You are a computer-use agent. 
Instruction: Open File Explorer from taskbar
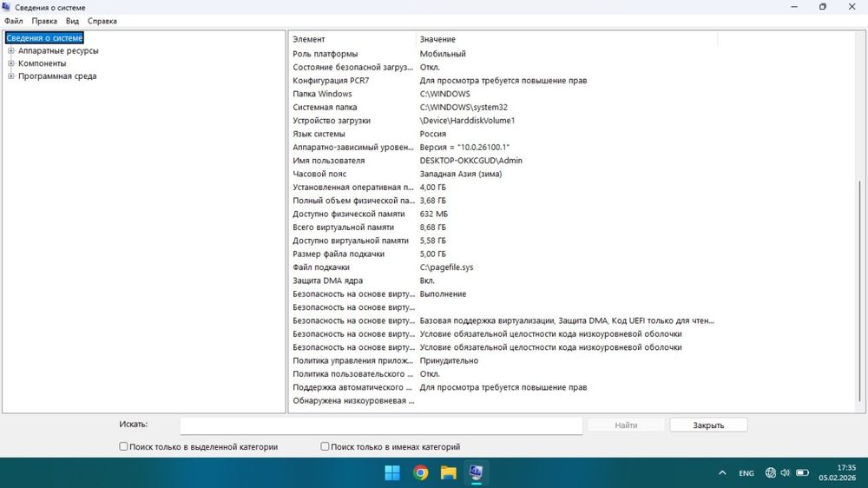pos(449,472)
